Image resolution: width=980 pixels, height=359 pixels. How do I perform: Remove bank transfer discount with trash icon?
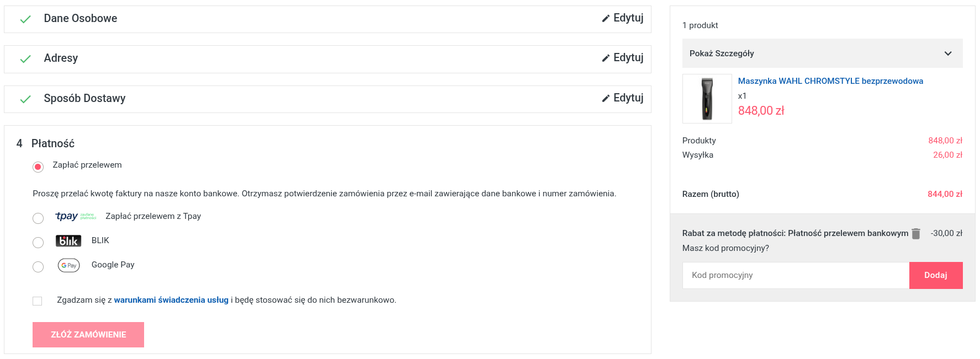pos(916,233)
